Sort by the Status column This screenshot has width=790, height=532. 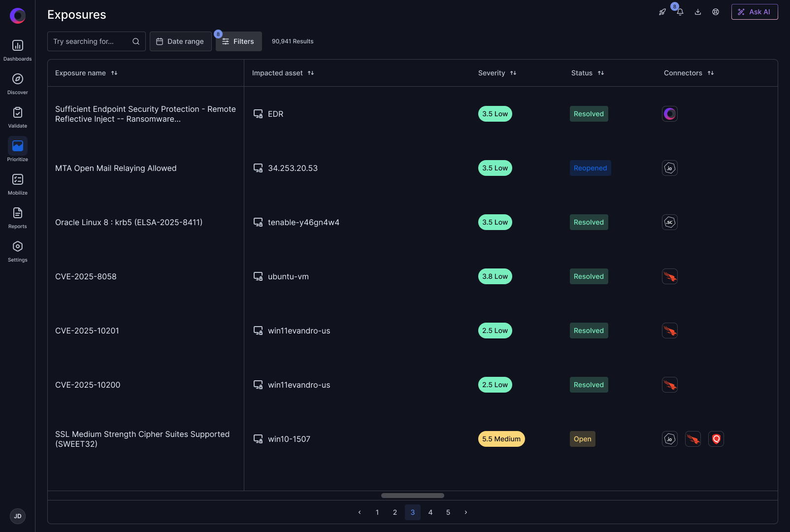(x=601, y=73)
